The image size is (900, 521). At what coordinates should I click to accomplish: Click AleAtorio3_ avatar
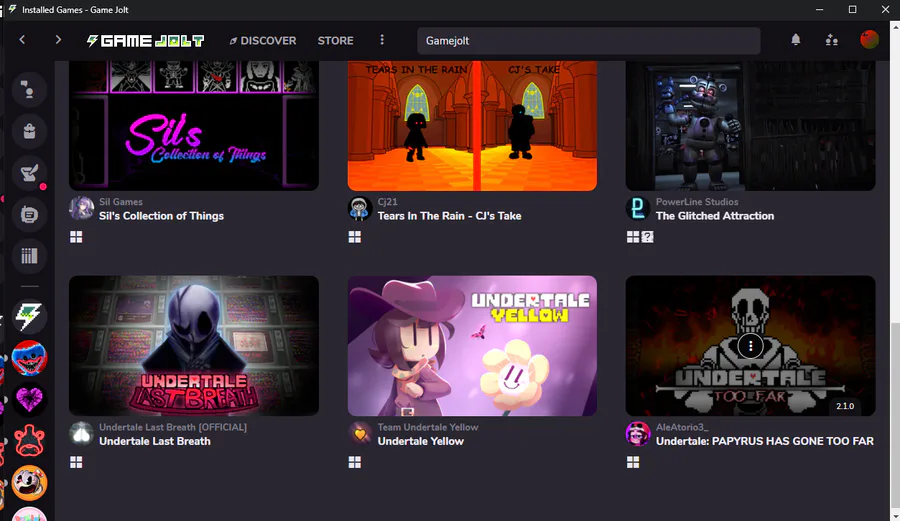[x=638, y=434]
